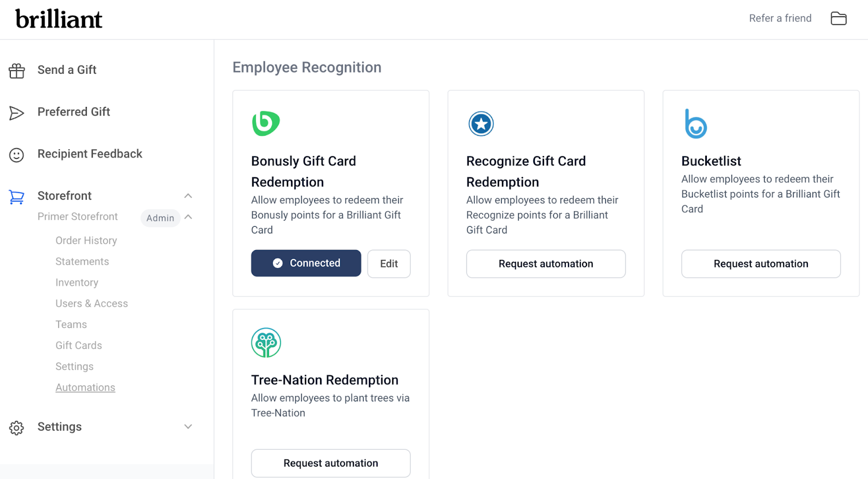Click the green Bonusly logo icon
Image resolution: width=868 pixels, height=479 pixels.
(266, 123)
